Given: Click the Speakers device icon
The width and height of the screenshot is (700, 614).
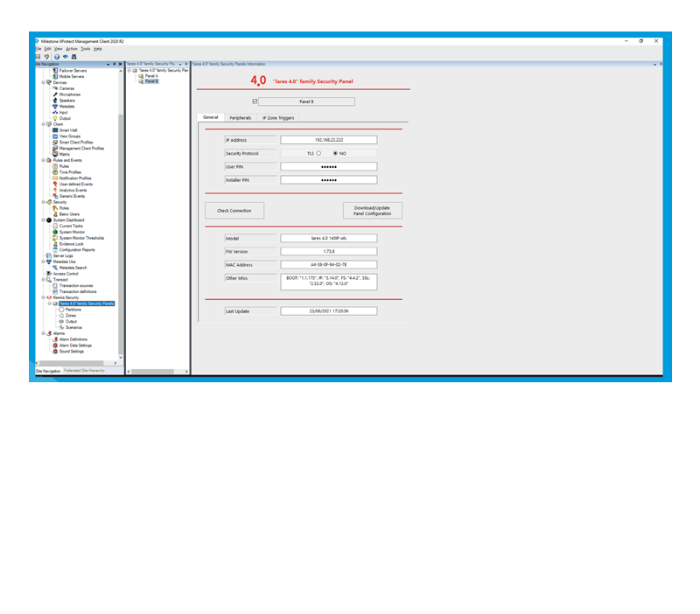Looking at the screenshot, I should 55,101.
